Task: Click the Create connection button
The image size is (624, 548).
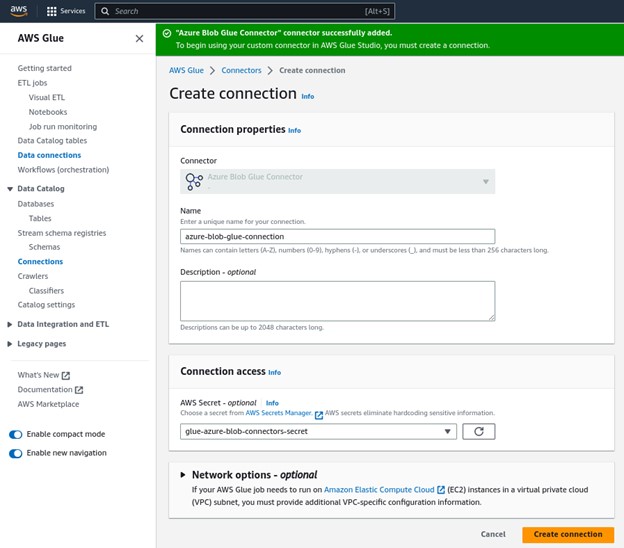Action: (568, 534)
